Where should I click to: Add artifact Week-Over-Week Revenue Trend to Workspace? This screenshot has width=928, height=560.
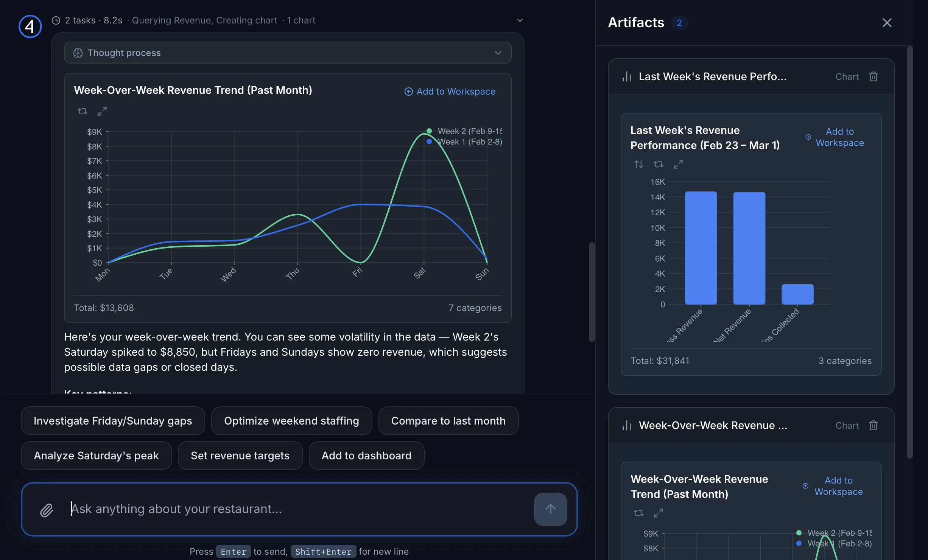coord(833,486)
